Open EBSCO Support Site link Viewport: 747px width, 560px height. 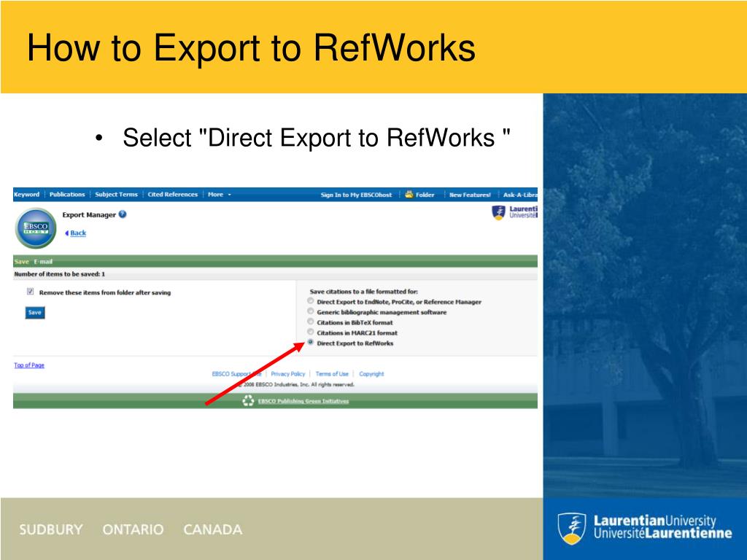(x=237, y=374)
